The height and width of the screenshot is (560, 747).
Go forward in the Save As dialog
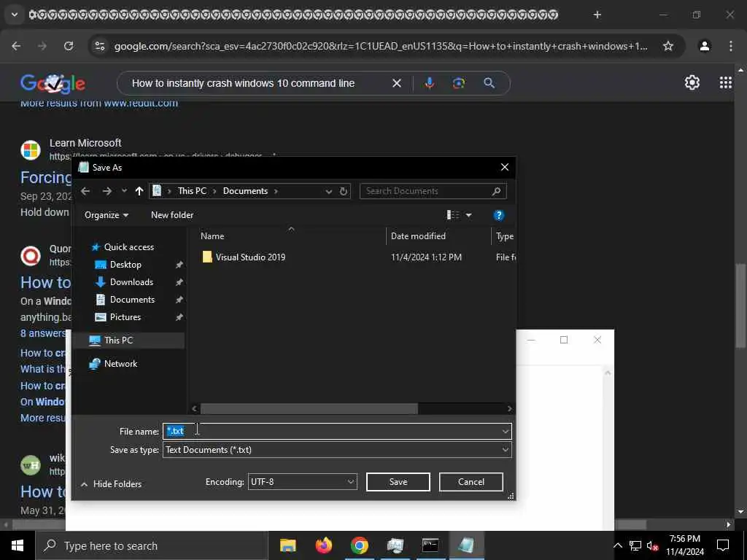[107, 191]
